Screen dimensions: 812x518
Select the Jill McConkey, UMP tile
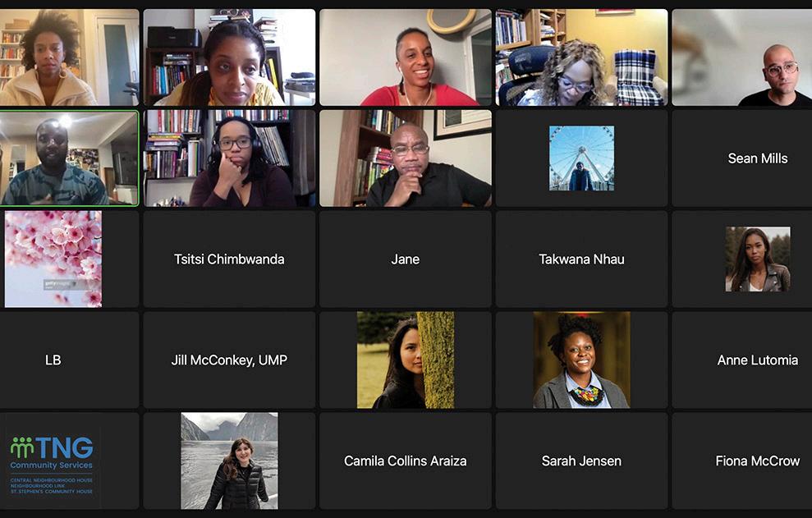click(229, 360)
